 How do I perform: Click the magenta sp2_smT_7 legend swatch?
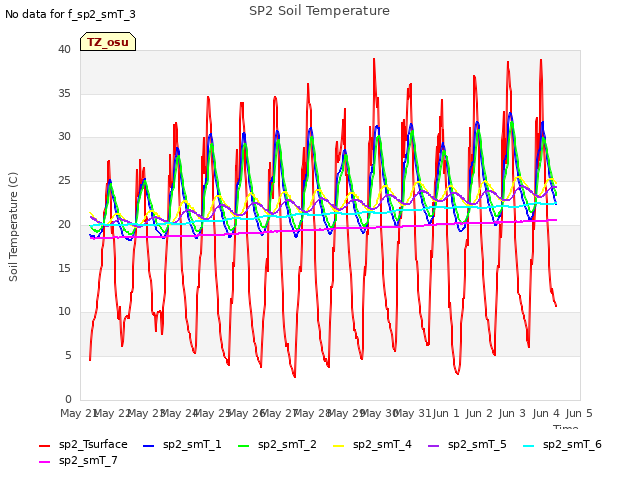pos(44,462)
